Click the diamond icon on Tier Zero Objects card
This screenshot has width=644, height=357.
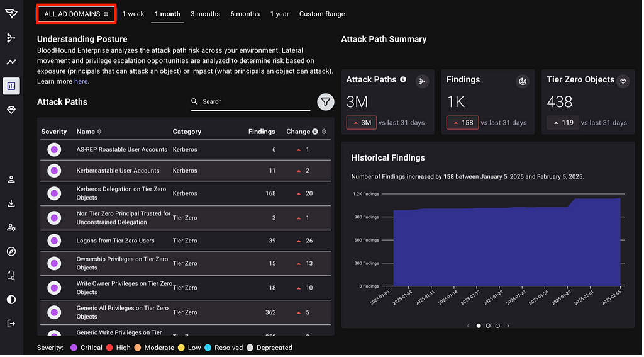click(623, 81)
